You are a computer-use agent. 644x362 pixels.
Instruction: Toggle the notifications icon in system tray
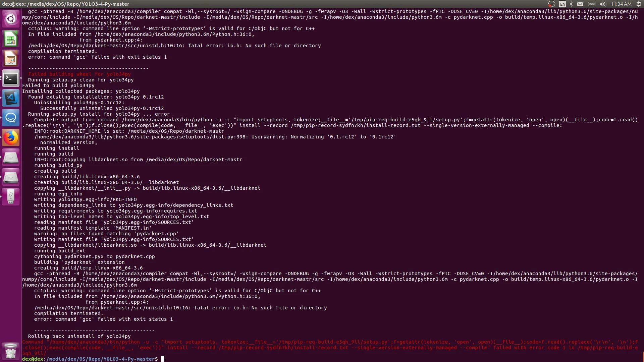[580, 4]
